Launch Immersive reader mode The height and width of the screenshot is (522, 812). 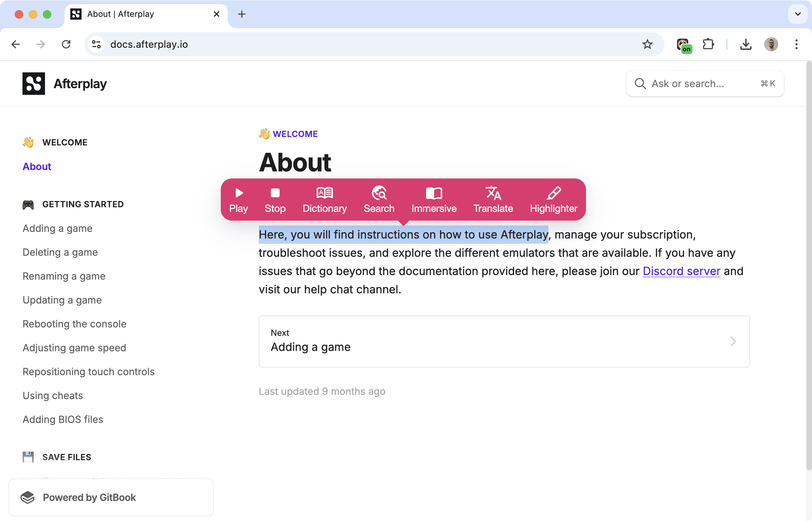tap(434, 200)
